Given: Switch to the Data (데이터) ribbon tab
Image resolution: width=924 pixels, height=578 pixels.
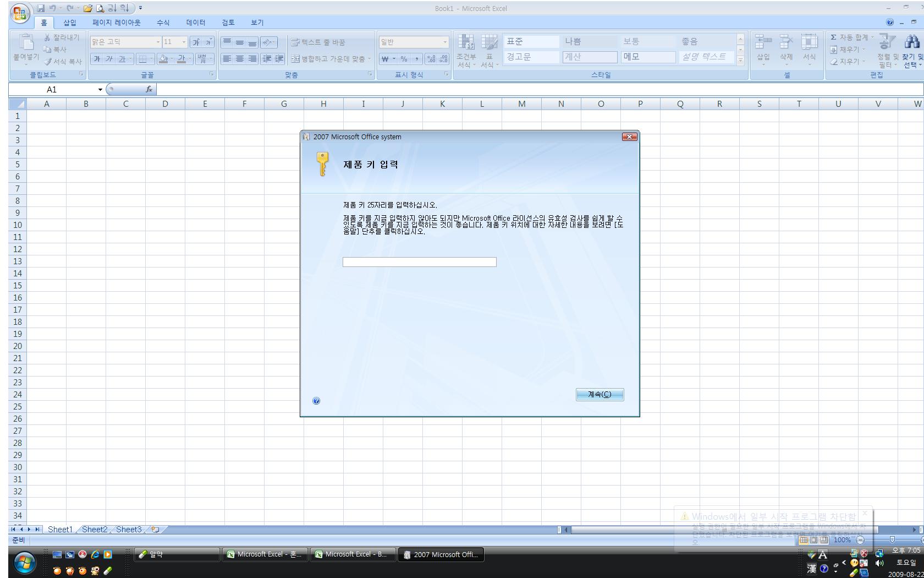Looking at the screenshot, I should 196,23.
